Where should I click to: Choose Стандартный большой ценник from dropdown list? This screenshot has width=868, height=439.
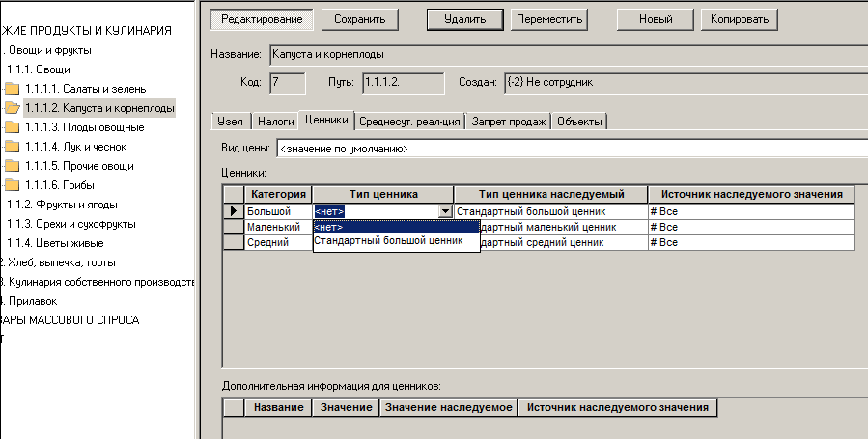(x=397, y=240)
